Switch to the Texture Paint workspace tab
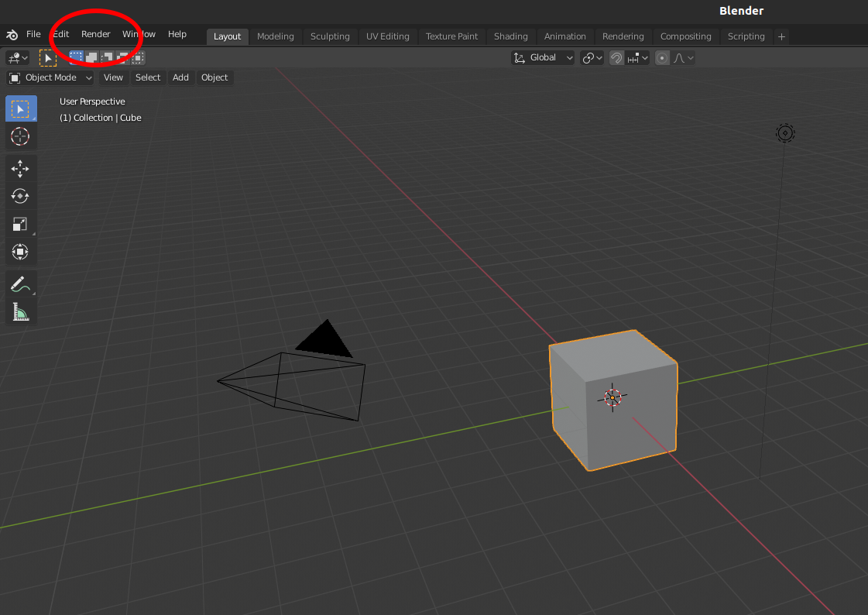The height and width of the screenshot is (615, 868). (451, 36)
